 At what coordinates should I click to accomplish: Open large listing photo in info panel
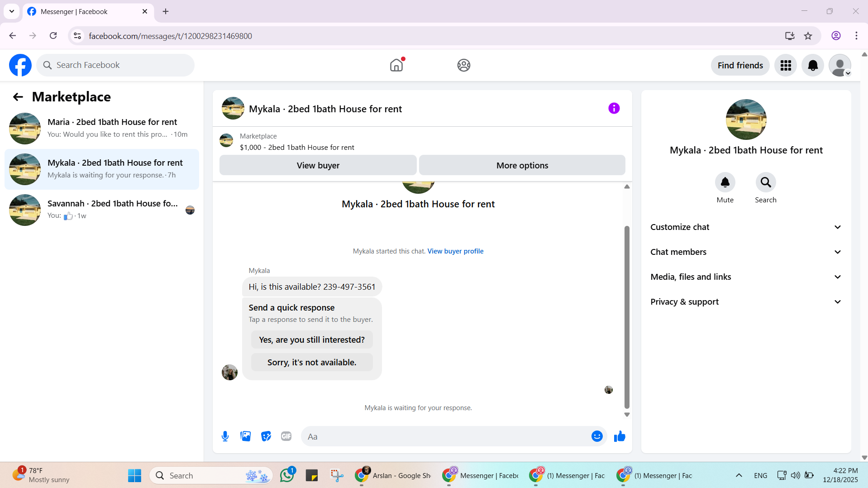click(x=746, y=120)
